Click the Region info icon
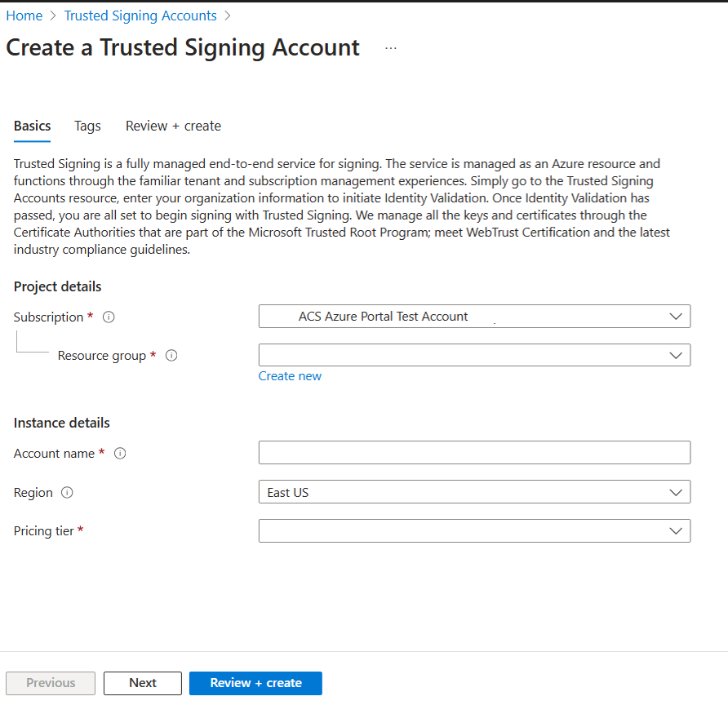Image resolution: width=728 pixels, height=714 pixels. pos(67,493)
